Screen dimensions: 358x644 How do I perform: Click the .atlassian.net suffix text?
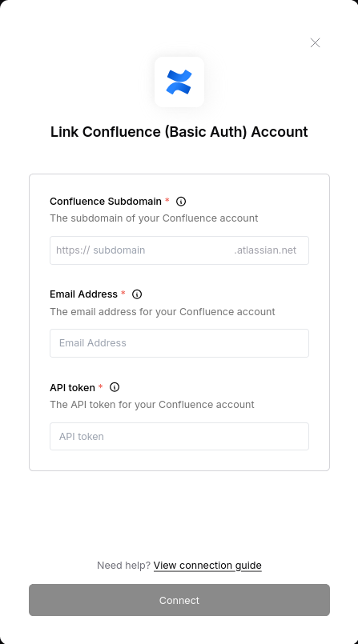(x=265, y=250)
